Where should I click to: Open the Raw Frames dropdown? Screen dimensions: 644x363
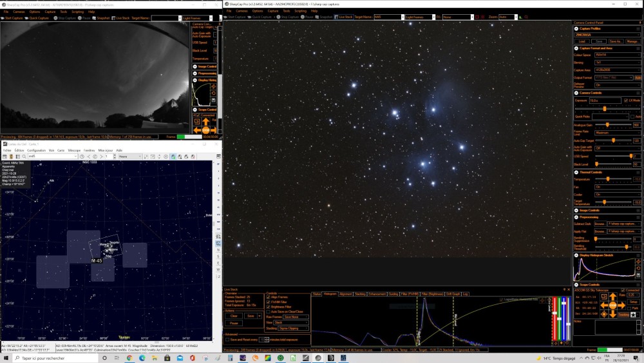point(296,317)
